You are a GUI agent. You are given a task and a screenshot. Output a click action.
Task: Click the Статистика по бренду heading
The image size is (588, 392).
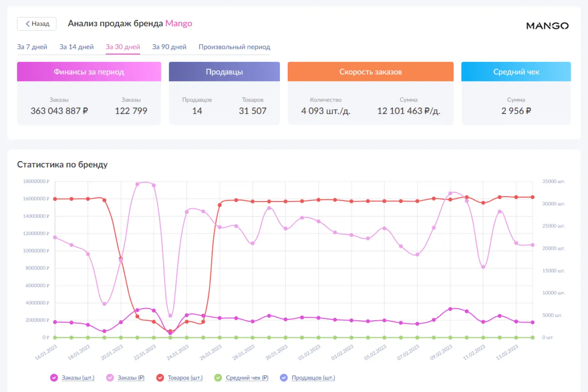point(62,165)
